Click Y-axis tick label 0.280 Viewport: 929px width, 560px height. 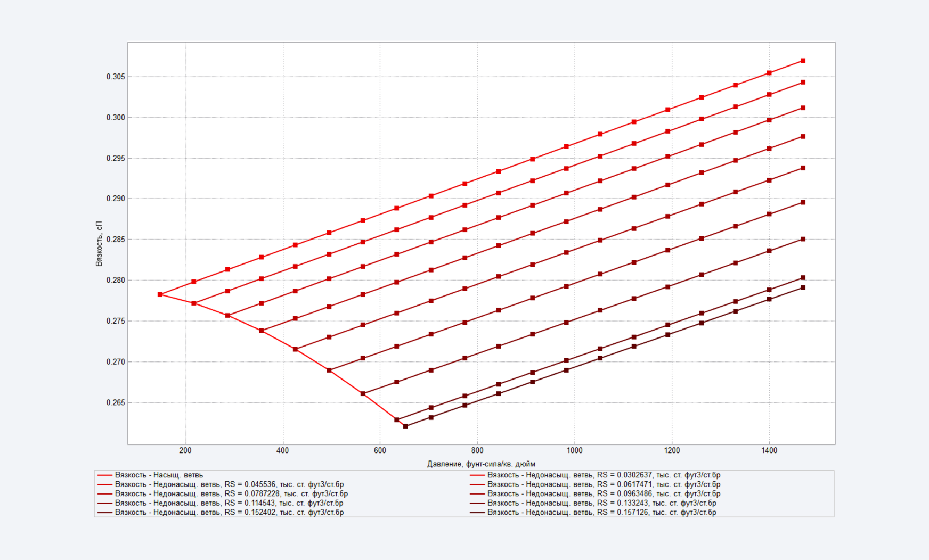116,280
